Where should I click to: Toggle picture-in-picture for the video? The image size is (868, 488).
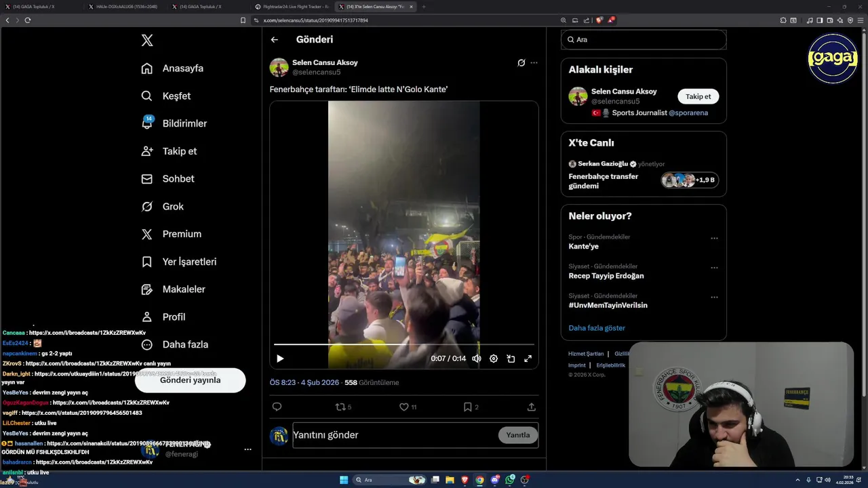[x=511, y=359]
